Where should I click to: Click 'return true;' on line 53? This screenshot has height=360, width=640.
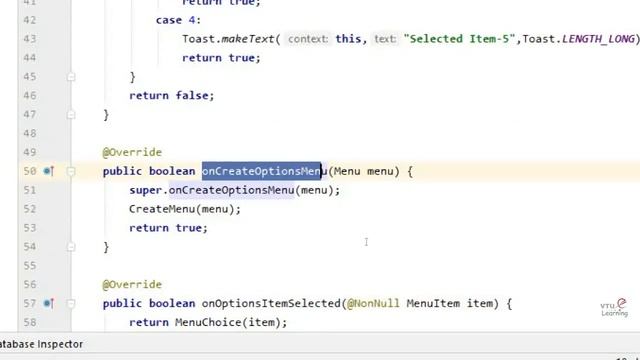[169, 228]
